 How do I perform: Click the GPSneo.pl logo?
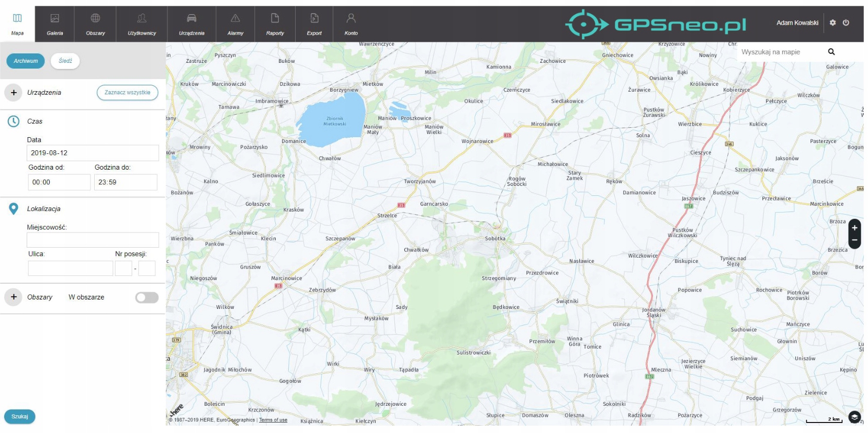[656, 24]
